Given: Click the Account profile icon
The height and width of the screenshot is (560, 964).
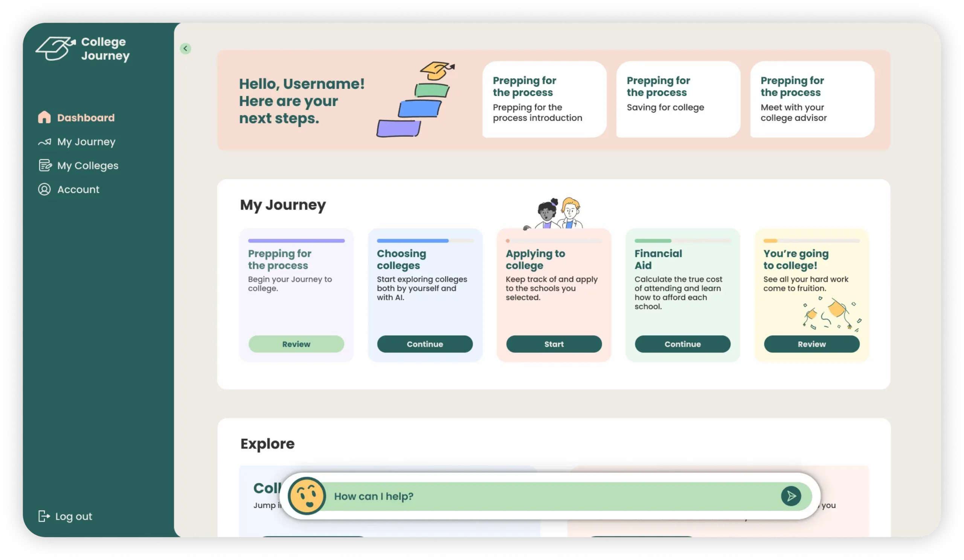Looking at the screenshot, I should pyautogui.click(x=44, y=189).
